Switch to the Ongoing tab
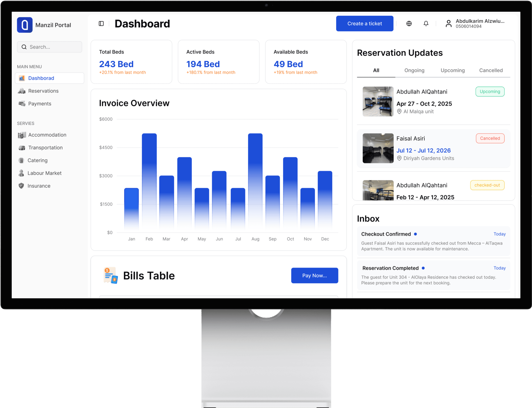 pos(414,70)
